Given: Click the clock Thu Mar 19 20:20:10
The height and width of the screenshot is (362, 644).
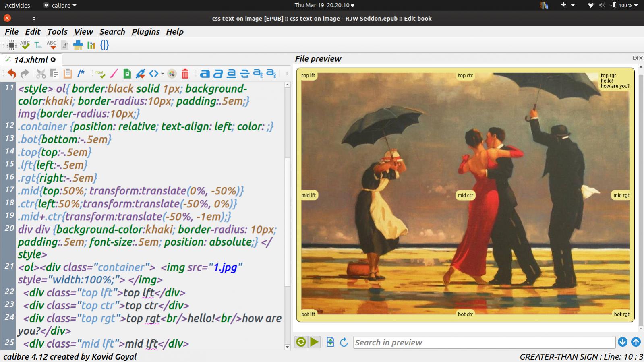Looking at the screenshot, I should (x=324, y=5).
